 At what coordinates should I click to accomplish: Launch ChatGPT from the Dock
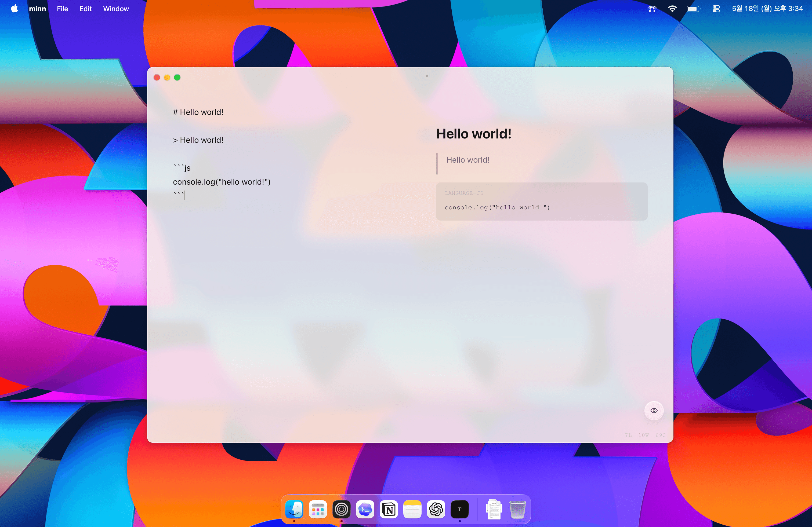436,509
